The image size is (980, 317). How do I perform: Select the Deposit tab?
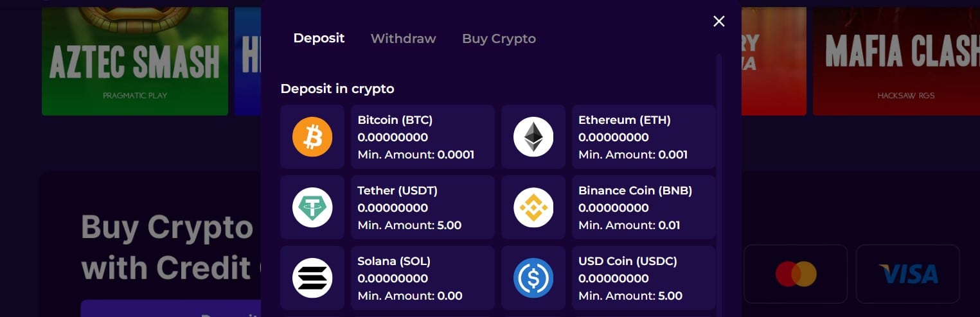point(319,39)
